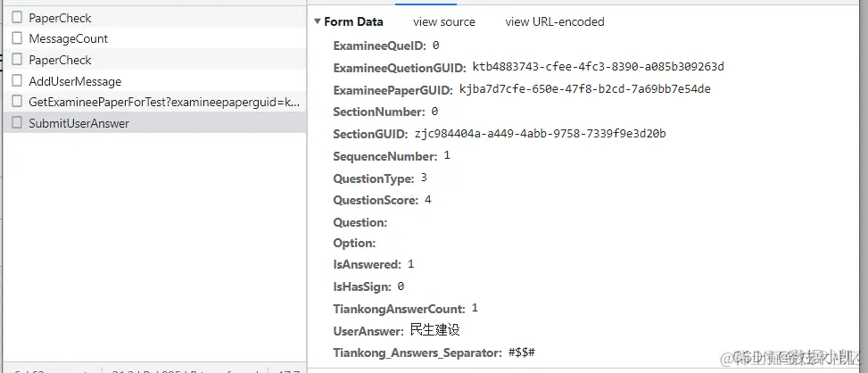Tick the checkbox beside MessageCount
Viewport: 868px width, 373px height.
pos(17,38)
